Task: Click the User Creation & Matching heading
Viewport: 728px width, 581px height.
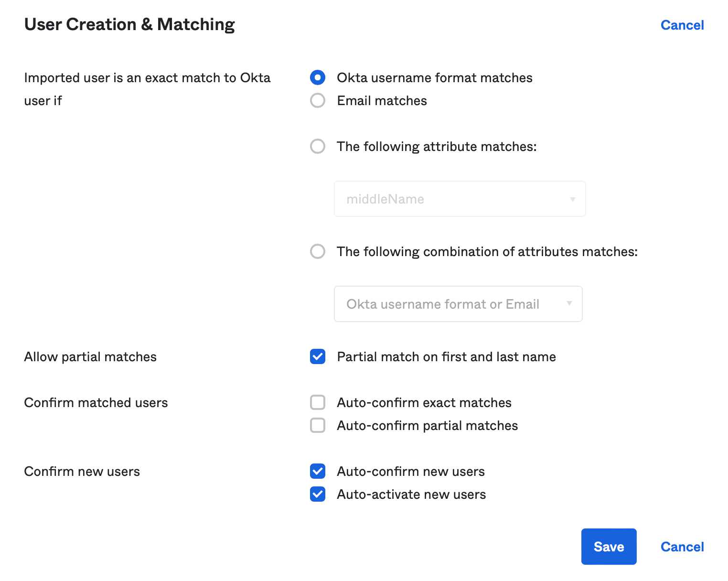Action: point(129,24)
